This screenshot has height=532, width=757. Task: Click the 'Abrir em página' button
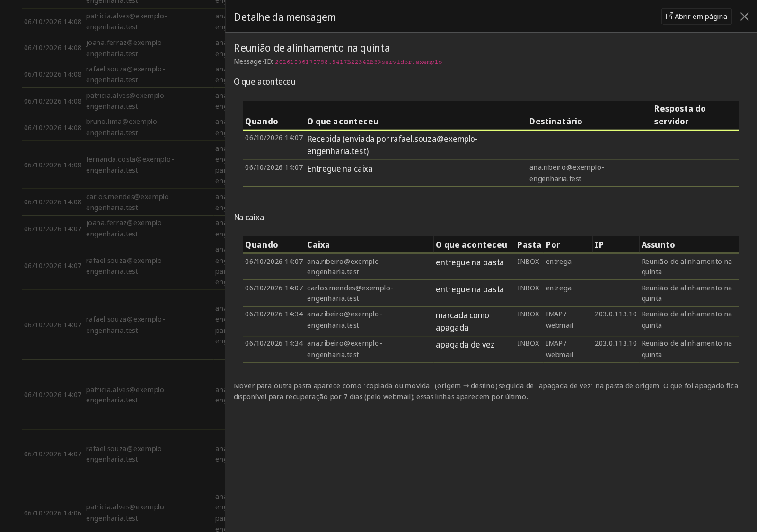tap(696, 17)
